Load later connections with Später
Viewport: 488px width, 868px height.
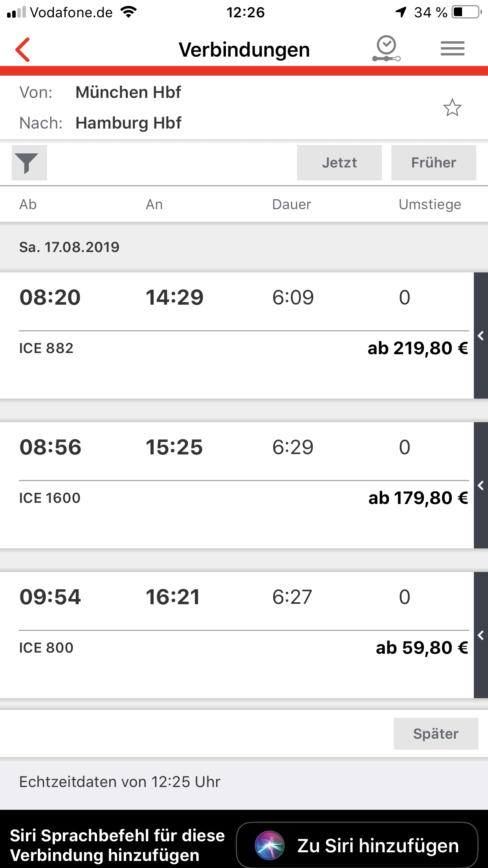point(436,734)
